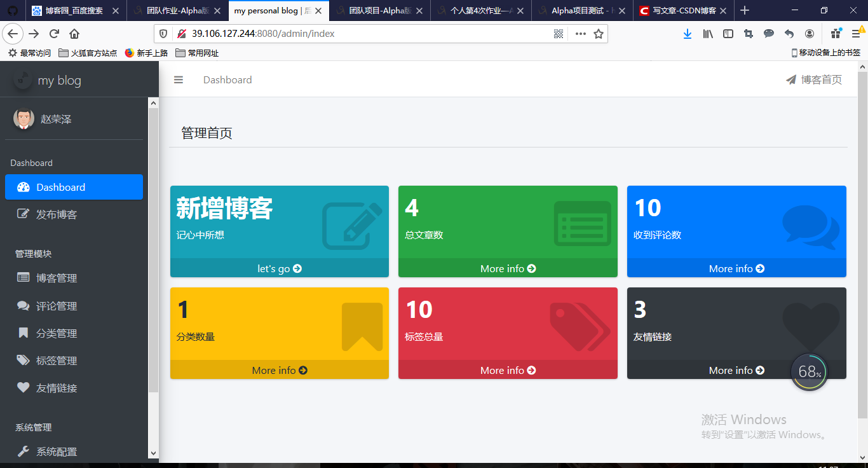Click inside the browser address bar
This screenshot has height=468, width=868.
pos(318,33)
